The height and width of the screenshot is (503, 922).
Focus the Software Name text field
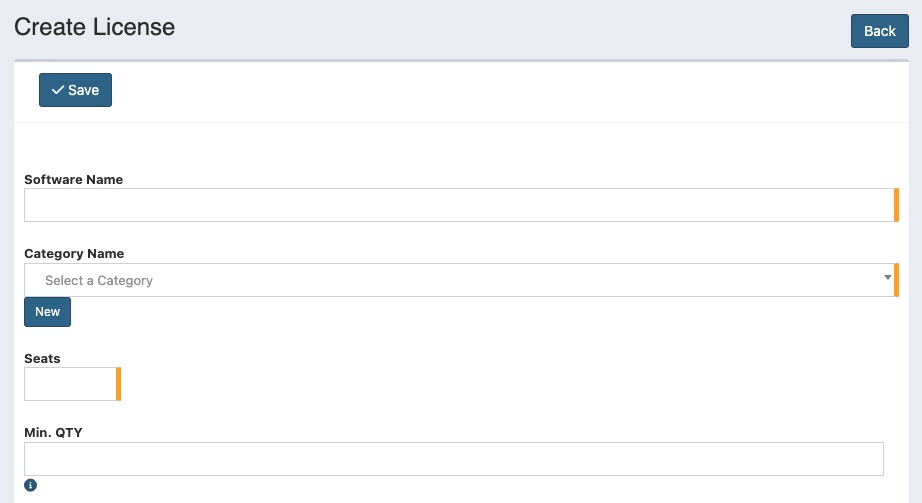coord(458,205)
